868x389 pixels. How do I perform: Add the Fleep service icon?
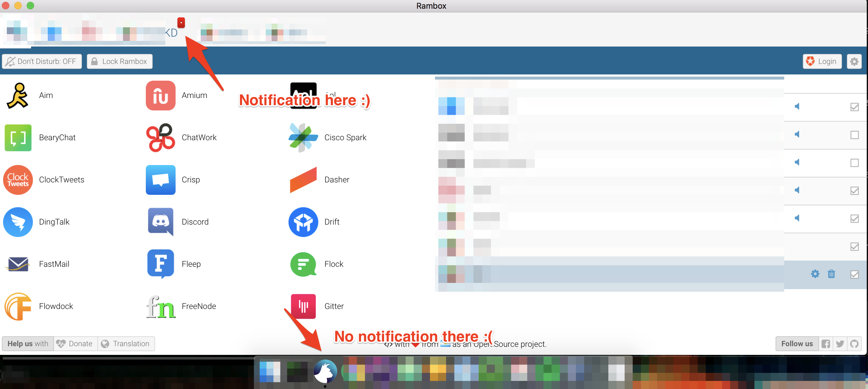(x=160, y=264)
